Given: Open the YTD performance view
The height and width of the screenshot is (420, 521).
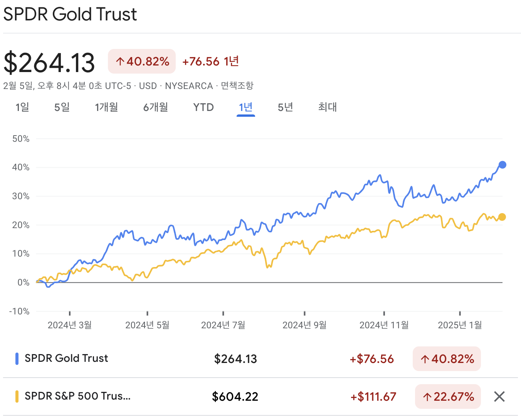Looking at the screenshot, I should [x=203, y=108].
